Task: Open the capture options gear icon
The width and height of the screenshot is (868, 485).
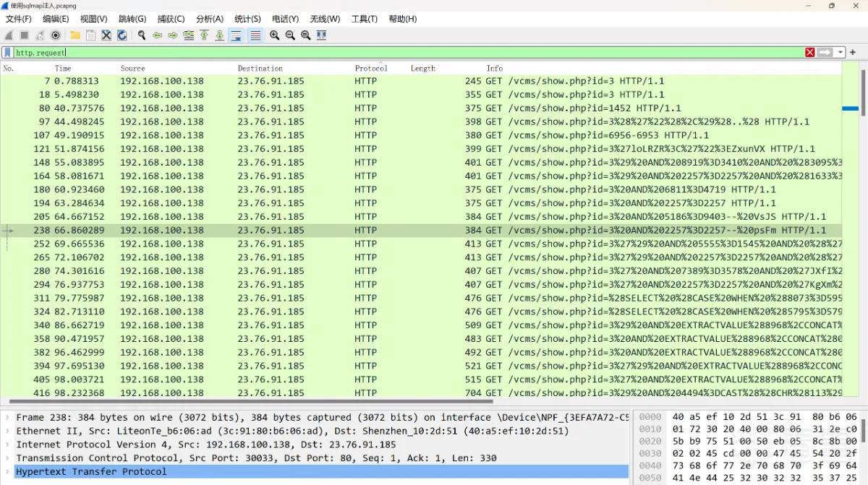Action: point(56,35)
